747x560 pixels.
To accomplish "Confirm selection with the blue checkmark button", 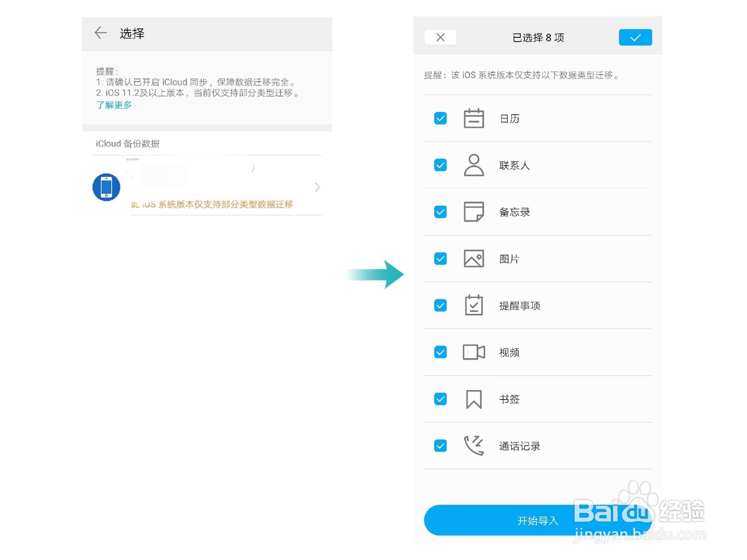I will point(635,37).
